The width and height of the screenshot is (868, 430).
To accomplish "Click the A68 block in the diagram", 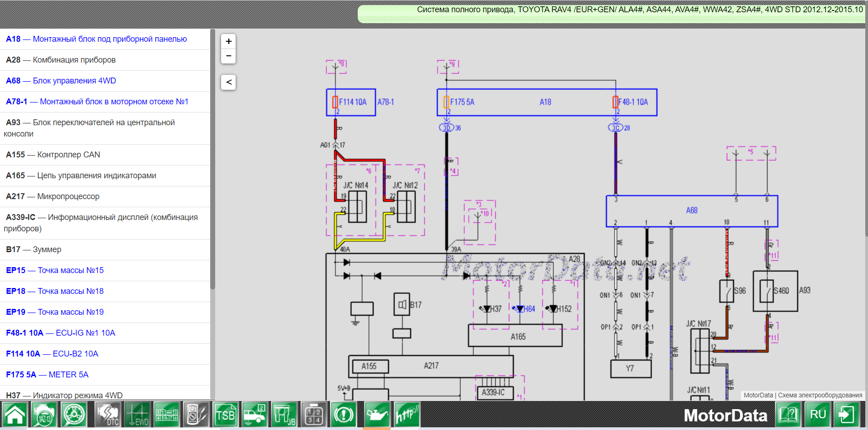I will point(691,210).
